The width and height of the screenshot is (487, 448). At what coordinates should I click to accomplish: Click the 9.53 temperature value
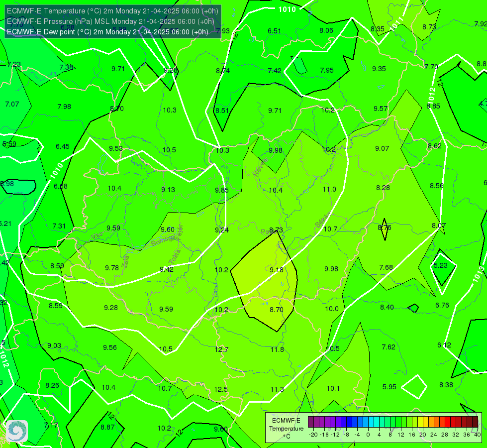pyautogui.click(x=116, y=148)
